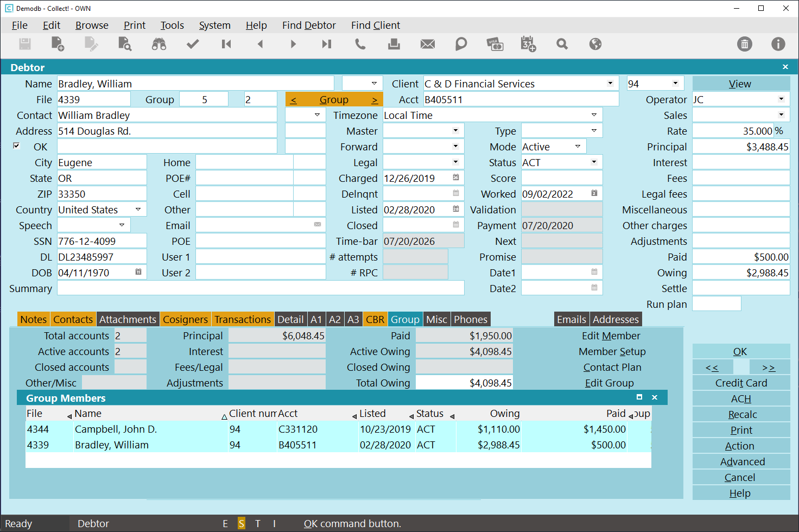Screen dimensions: 799x532
Task: Expand the Sales dropdown
Action: pos(782,115)
